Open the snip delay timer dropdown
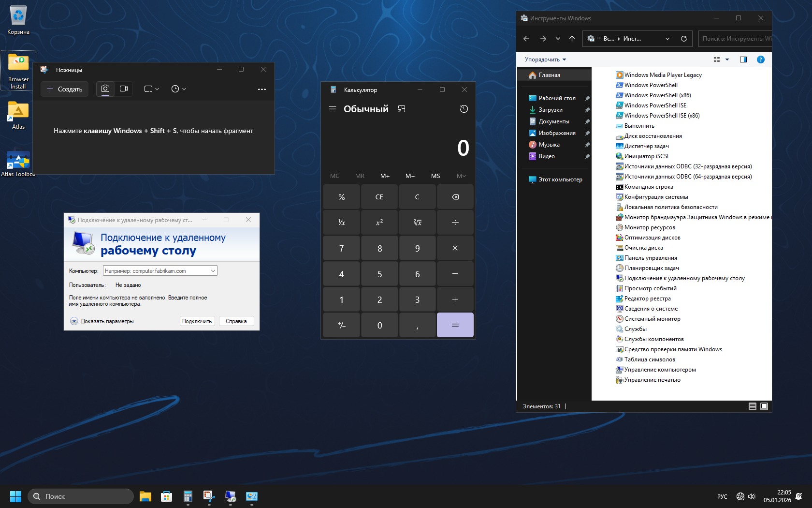Screen dimensions: 812x508 click(x=179, y=89)
